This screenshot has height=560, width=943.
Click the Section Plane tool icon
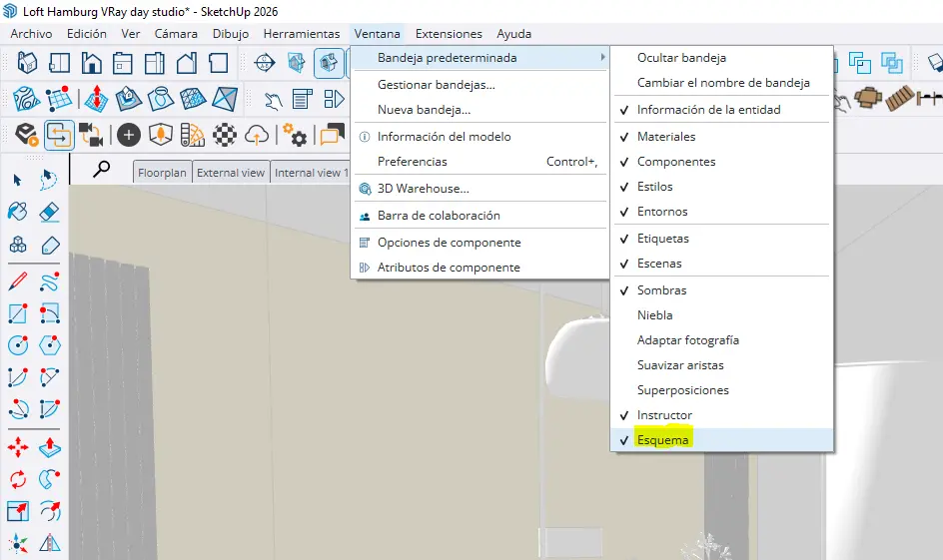point(264,63)
